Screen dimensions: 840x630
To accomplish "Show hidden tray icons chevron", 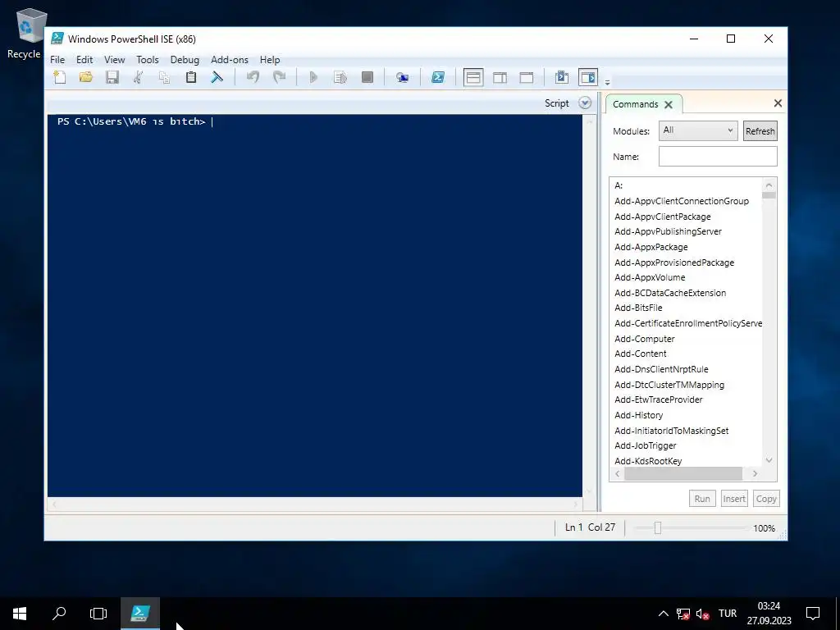I will (663, 614).
